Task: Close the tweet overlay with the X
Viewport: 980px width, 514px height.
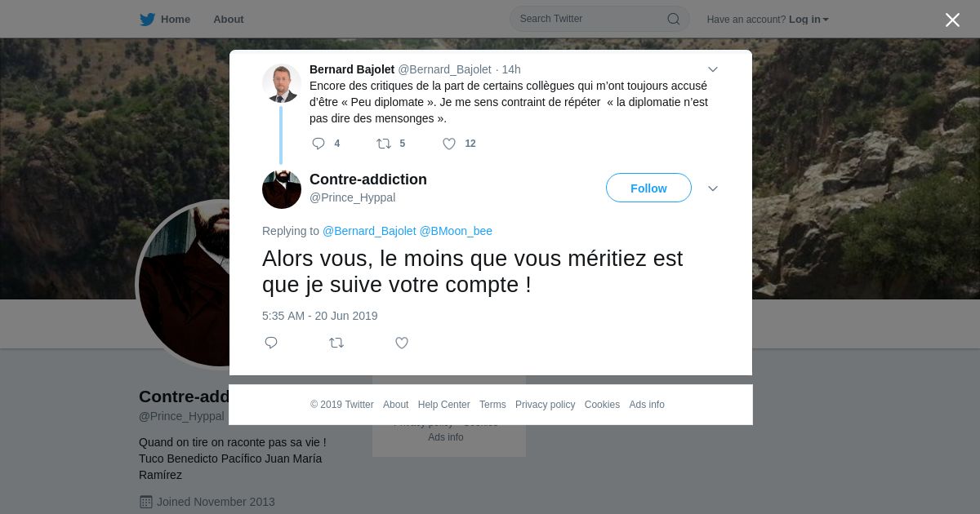Action: point(952,20)
